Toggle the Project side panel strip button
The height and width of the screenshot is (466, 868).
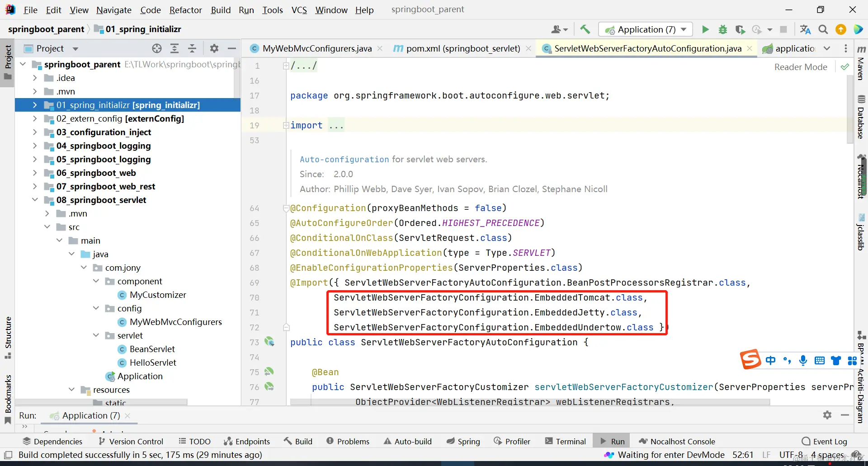point(8,62)
